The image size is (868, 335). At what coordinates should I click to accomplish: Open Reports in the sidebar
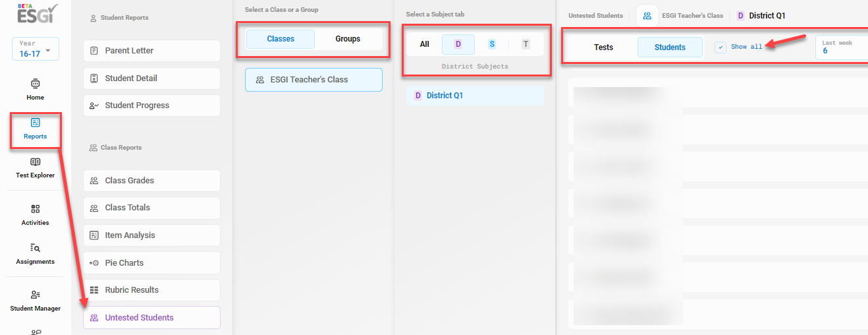point(36,129)
